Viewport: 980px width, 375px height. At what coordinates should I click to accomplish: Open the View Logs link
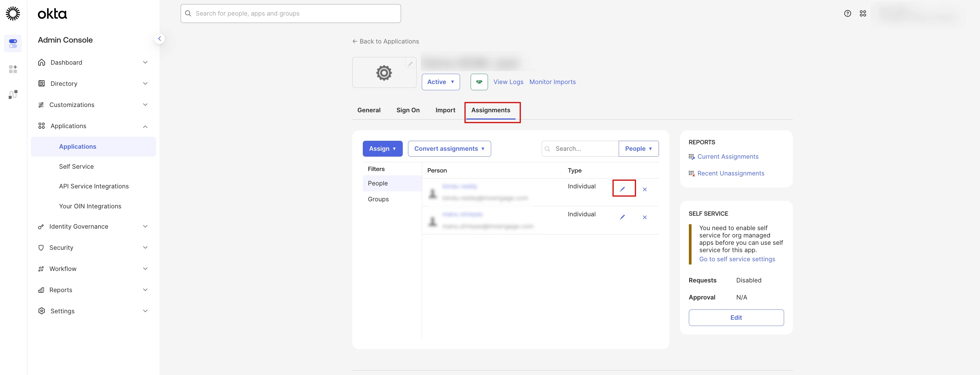pos(508,82)
